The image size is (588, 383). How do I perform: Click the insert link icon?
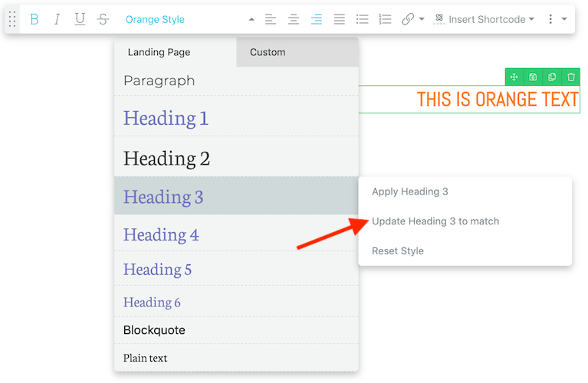[408, 19]
